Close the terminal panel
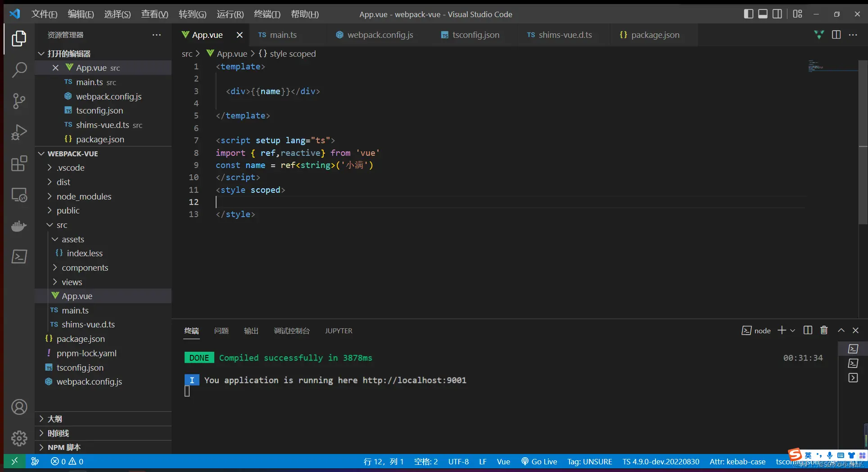Image resolution: width=868 pixels, height=472 pixels. point(856,330)
